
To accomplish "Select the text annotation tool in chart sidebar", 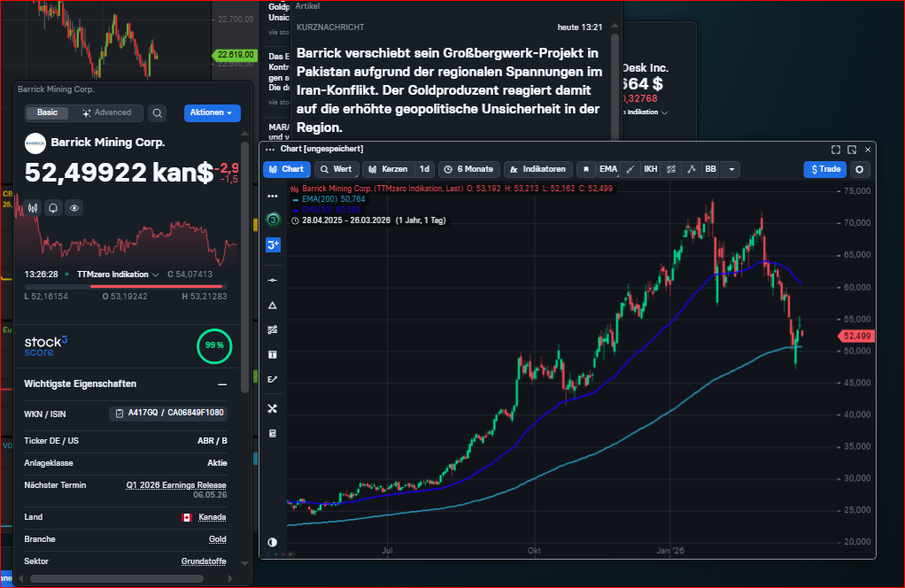I will click(x=273, y=354).
